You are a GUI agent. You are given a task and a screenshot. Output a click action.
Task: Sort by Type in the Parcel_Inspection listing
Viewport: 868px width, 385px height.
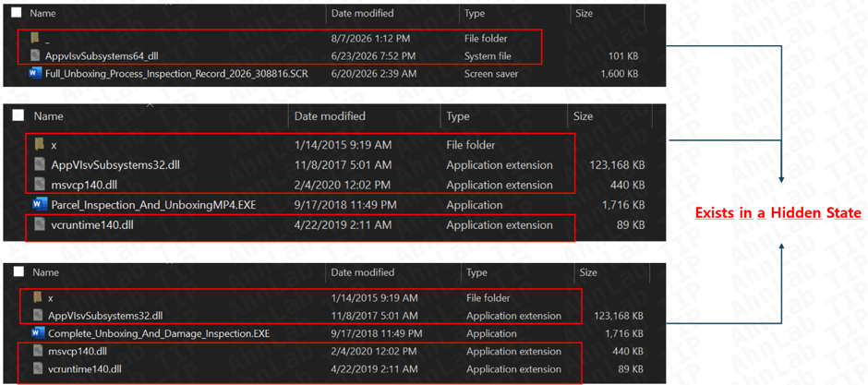point(458,116)
